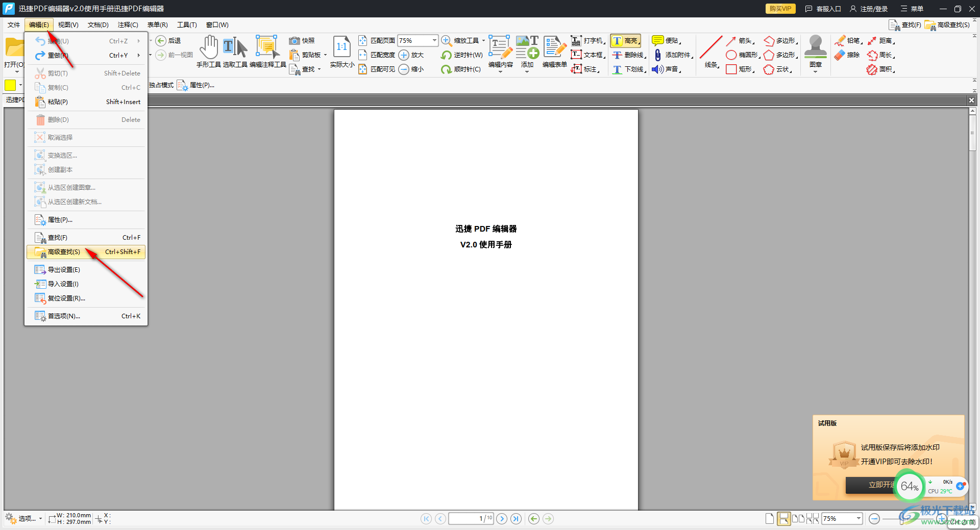Select the text selection tool (选取工具)
This screenshot has width=980, height=530.
coord(235,52)
